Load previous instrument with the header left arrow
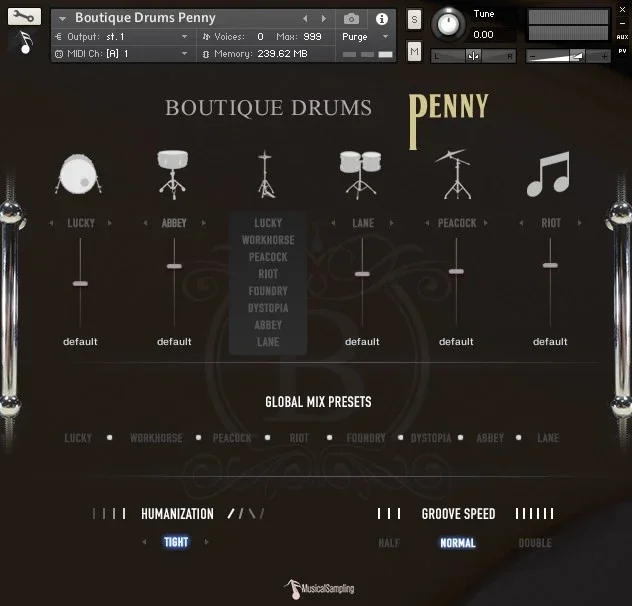This screenshot has height=606, width=632. (305, 19)
